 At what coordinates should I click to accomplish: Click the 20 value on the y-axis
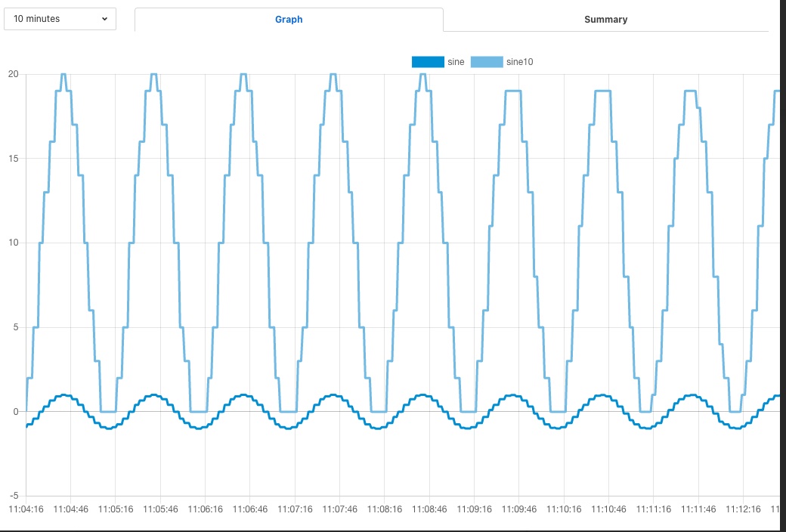point(14,74)
